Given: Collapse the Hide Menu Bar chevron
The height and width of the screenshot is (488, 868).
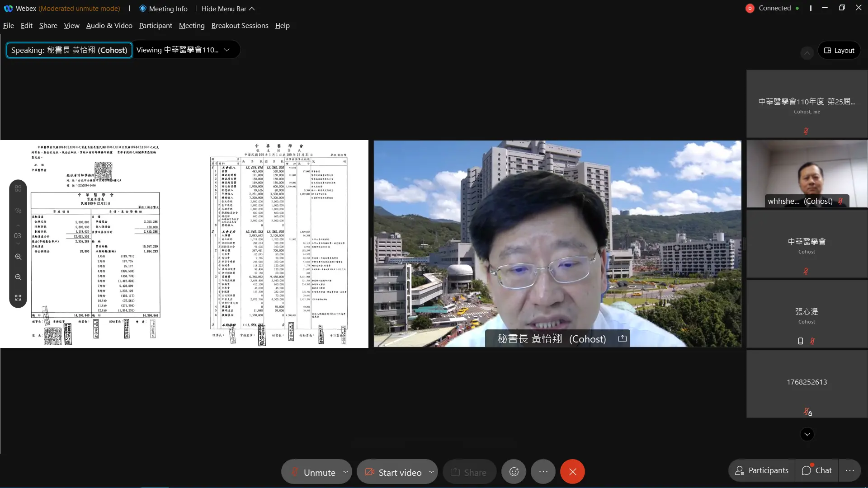Looking at the screenshot, I should point(251,9).
